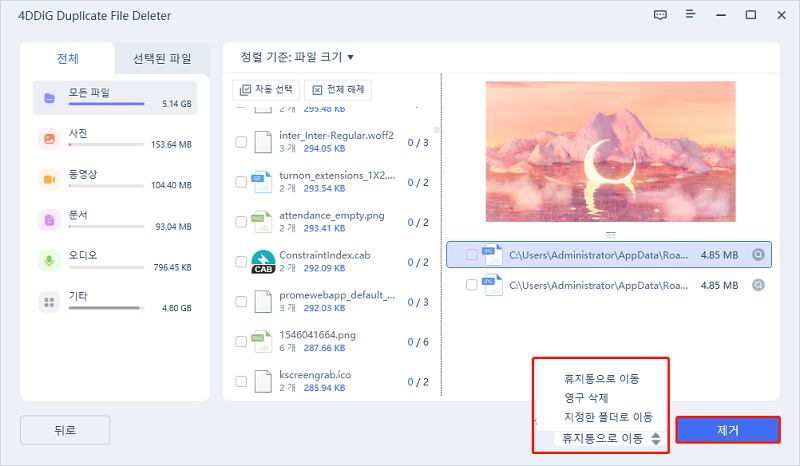Check the attendance_empty.png checkbox

241,222
